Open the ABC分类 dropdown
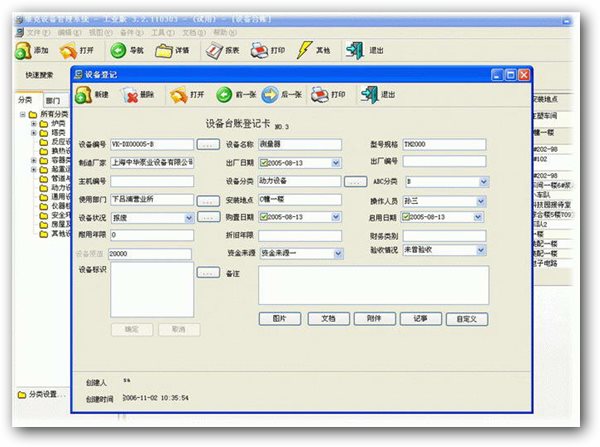This screenshot has height=447, width=600. click(x=482, y=181)
